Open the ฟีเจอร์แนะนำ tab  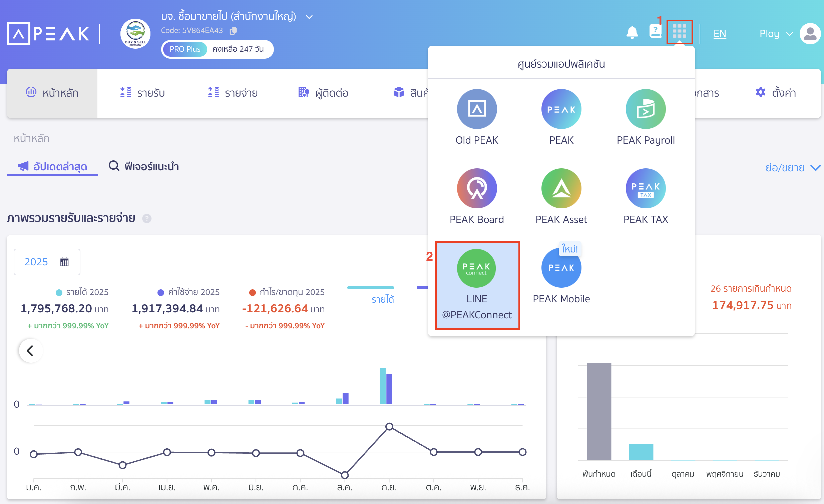(145, 166)
